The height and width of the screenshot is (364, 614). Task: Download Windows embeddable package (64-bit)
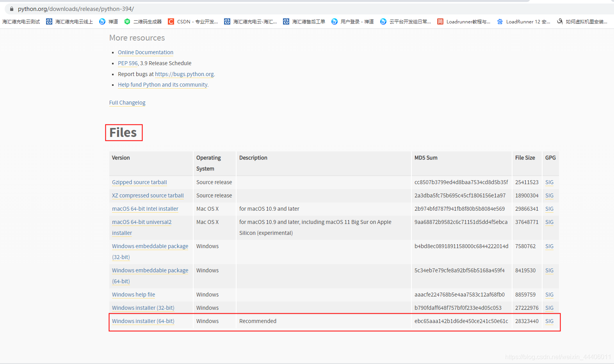(150, 276)
